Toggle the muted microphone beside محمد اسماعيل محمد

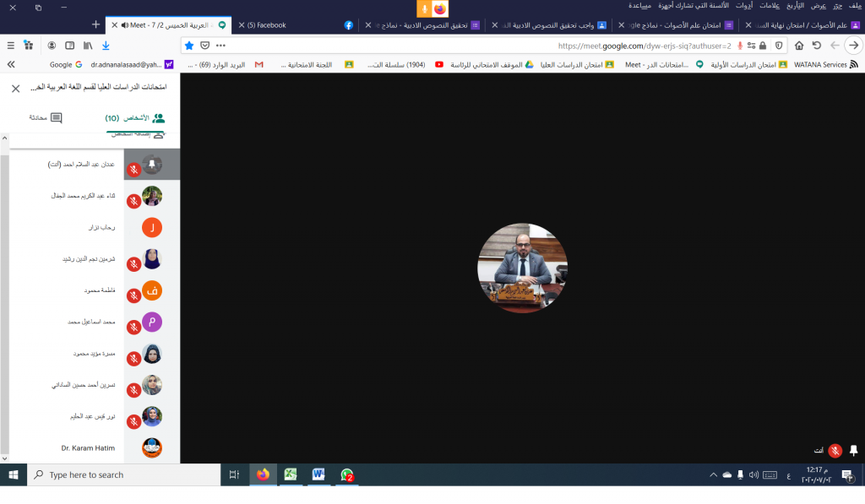133,328
